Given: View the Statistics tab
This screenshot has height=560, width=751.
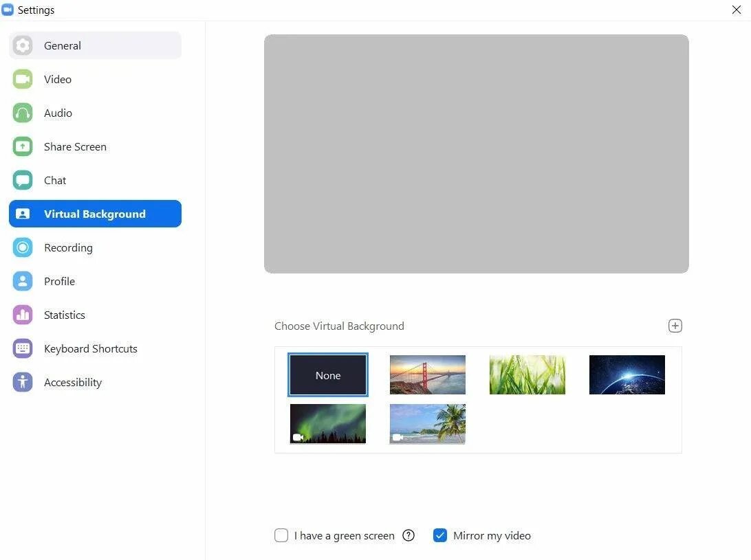Looking at the screenshot, I should tap(96, 315).
